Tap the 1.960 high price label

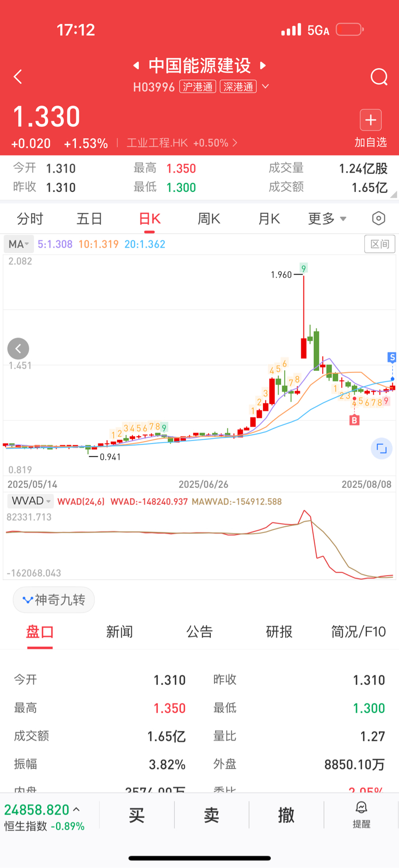pyautogui.click(x=281, y=275)
